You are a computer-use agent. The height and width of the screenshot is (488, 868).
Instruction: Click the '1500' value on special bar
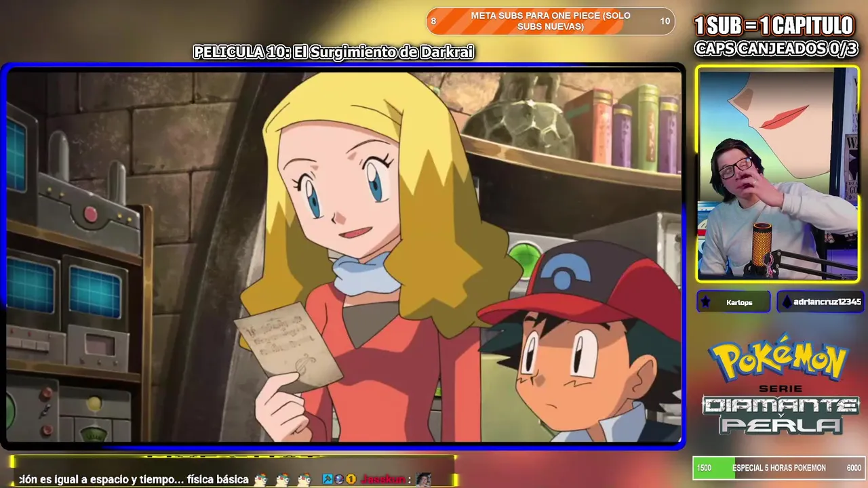pos(705,468)
